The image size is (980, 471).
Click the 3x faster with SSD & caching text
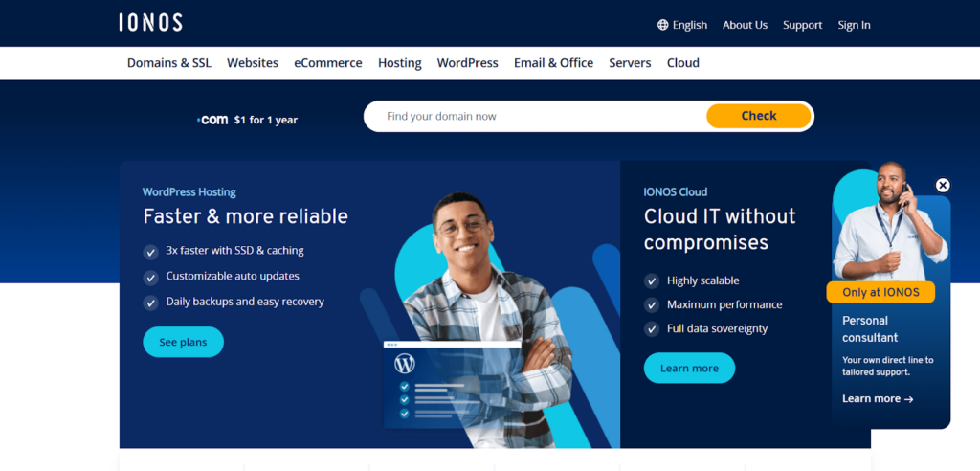[x=235, y=251]
